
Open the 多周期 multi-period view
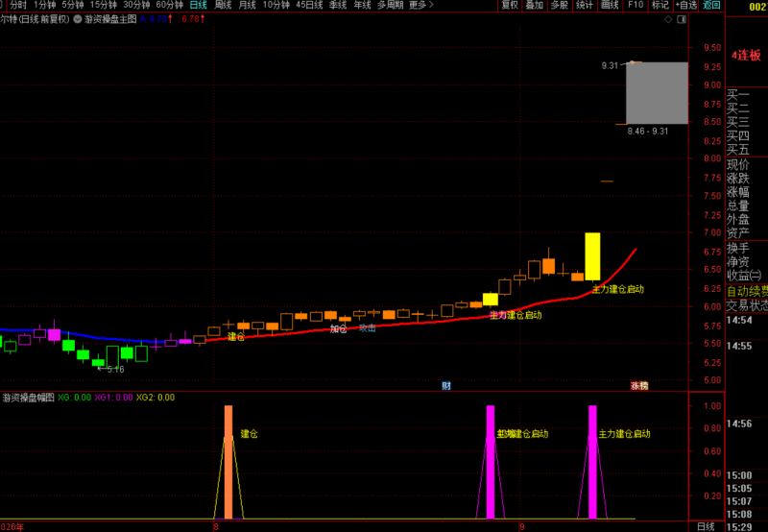click(391, 5)
